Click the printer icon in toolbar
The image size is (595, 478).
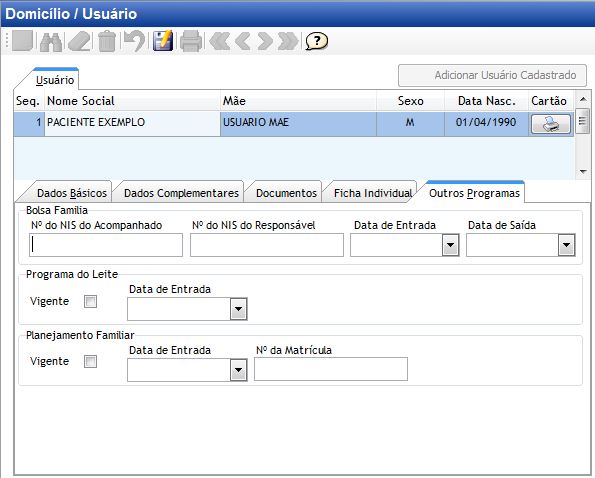(x=191, y=41)
